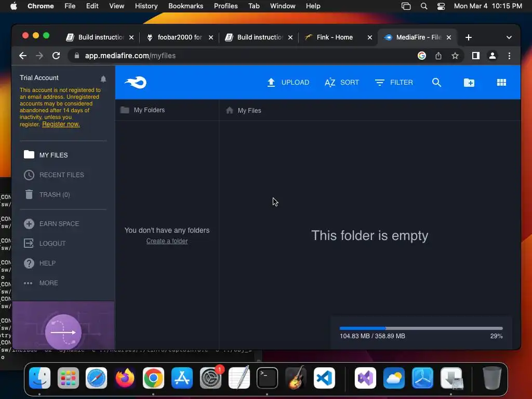Click the My Folders header
Image resolution: width=532 pixels, height=399 pixels.
coord(142,110)
